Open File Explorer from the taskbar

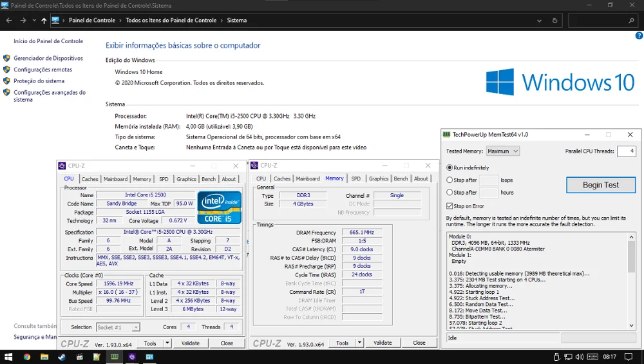pos(44,357)
